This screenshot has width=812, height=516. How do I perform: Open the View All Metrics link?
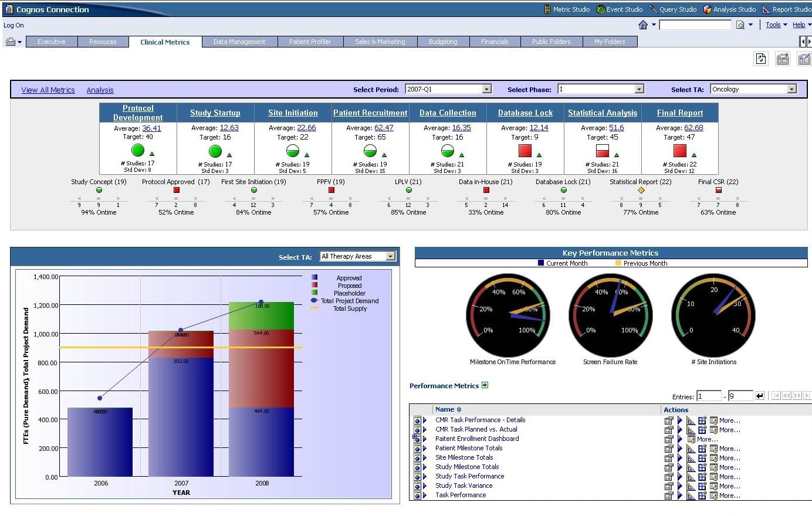click(48, 90)
